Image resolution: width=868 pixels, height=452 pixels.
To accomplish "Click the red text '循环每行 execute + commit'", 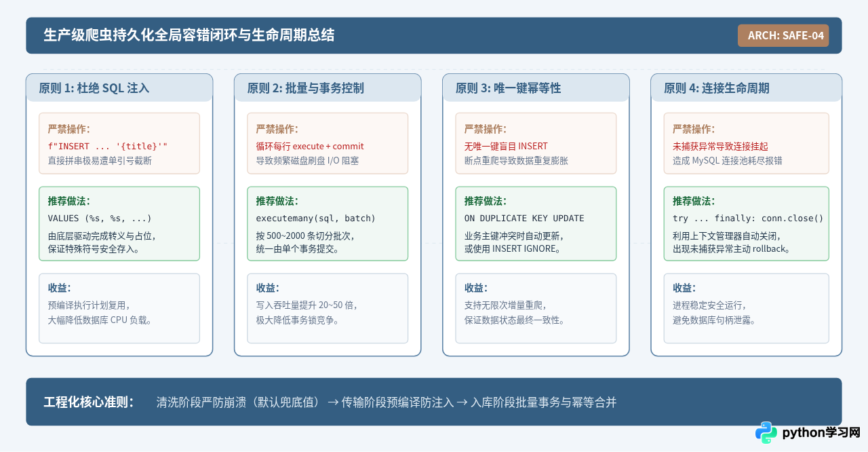I will click(x=310, y=146).
